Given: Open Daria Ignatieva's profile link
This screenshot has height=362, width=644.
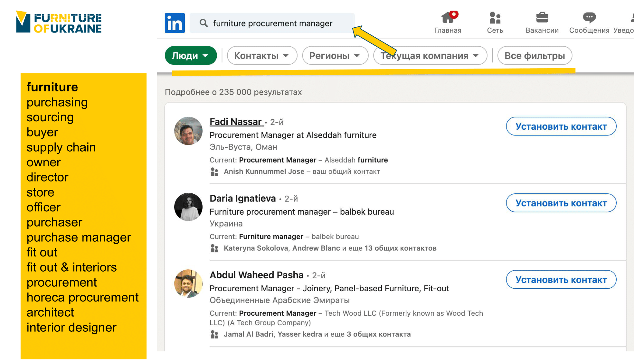Looking at the screenshot, I should tap(243, 198).
